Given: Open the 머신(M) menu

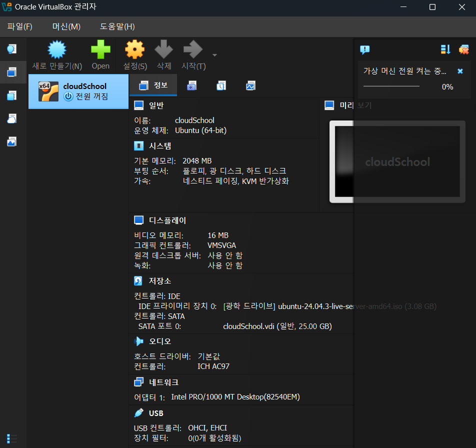Looking at the screenshot, I should coord(66,26).
